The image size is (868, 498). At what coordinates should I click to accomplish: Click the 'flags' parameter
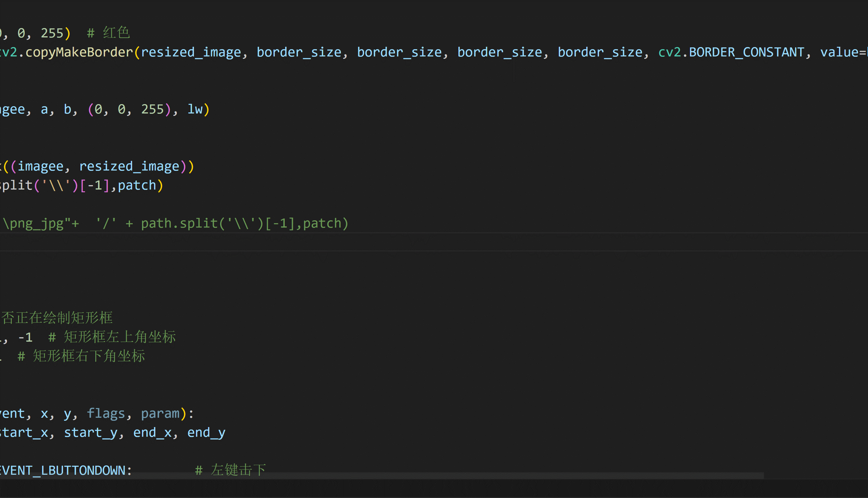coord(106,413)
